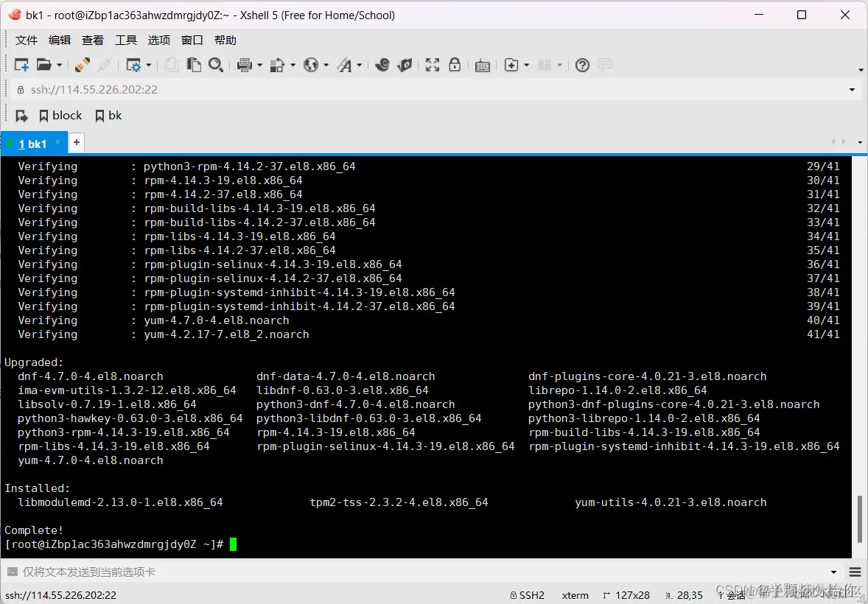Open the tab list dropdown arrow

coord(860,143)
